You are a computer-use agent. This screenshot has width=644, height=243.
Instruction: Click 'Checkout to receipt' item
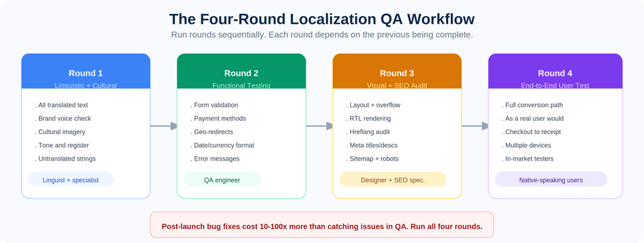click(x=531, y=131)
